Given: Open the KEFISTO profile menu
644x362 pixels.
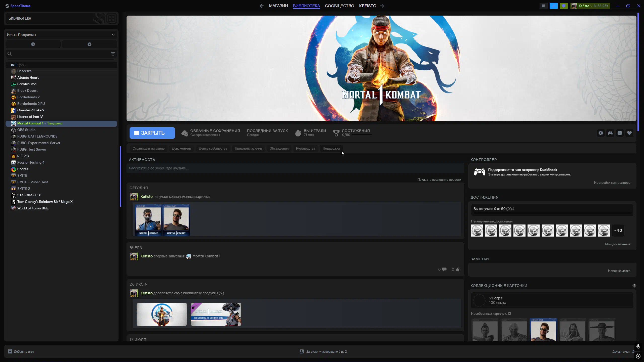Looking at the screenshot, I should click(x=368, y=6).
